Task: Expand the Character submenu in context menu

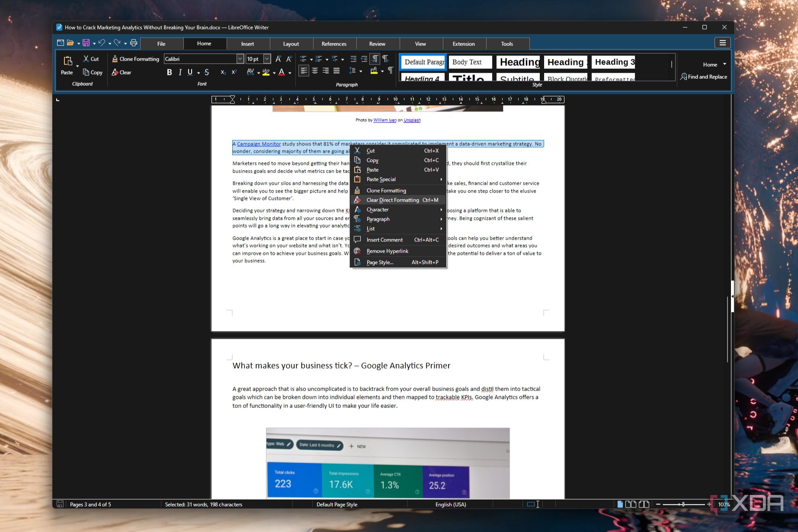Action: pyautogui.click(x=398, y=210)
